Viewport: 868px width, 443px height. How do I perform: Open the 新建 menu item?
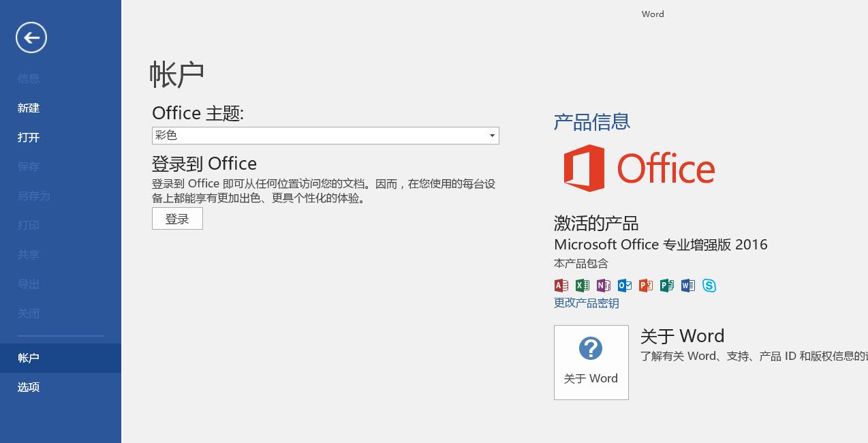29,108
